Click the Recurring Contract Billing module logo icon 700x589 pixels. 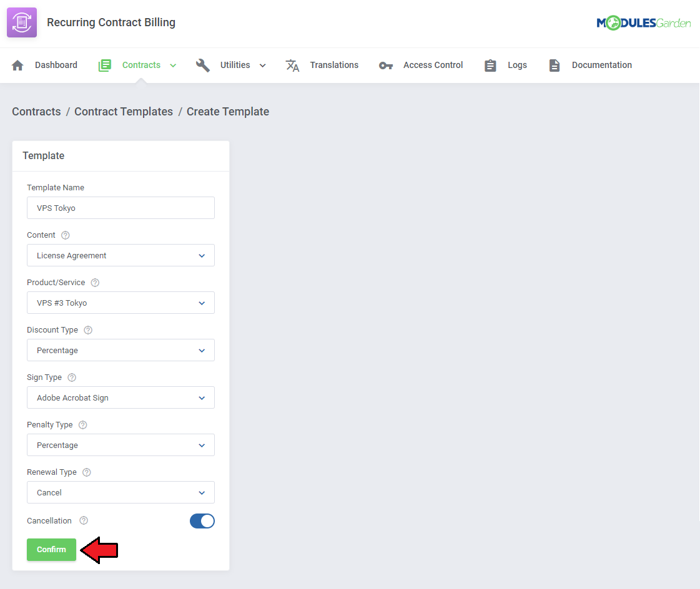pyautogui.click(x=22, y=22)
